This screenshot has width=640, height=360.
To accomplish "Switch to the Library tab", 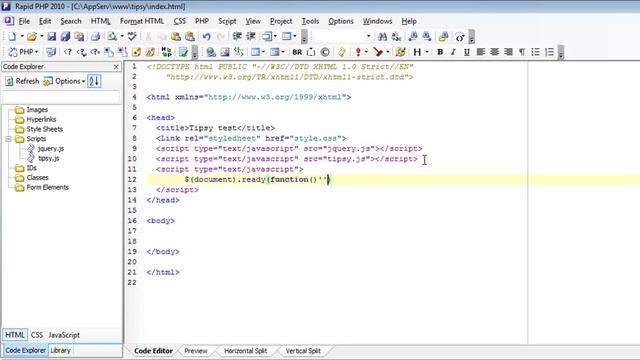I will pyautogui.click(x=60, y=351).
